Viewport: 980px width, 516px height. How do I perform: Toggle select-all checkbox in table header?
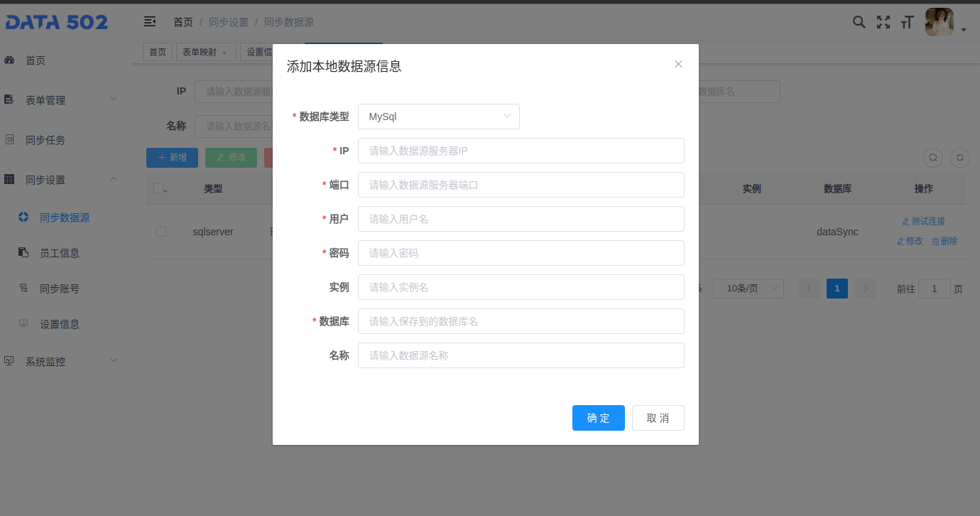pyautogui.click(x=158, y=188)
